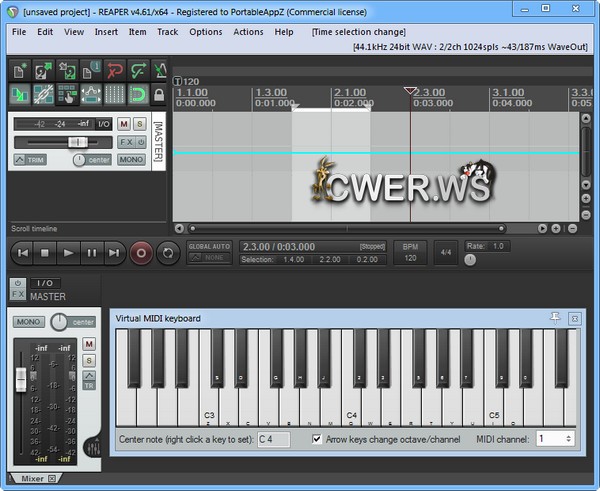Screen dimensions: 600x491
Task: Open the Track menu
Action: [167, 32]
